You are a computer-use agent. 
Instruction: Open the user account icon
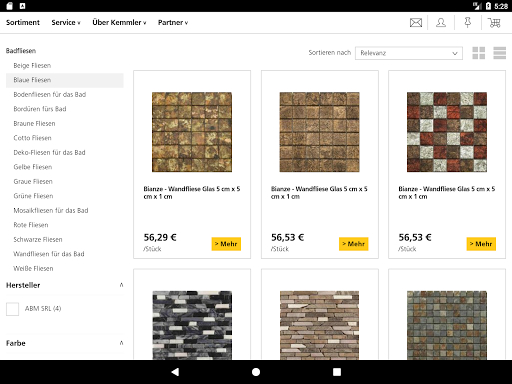pos(441,23)
